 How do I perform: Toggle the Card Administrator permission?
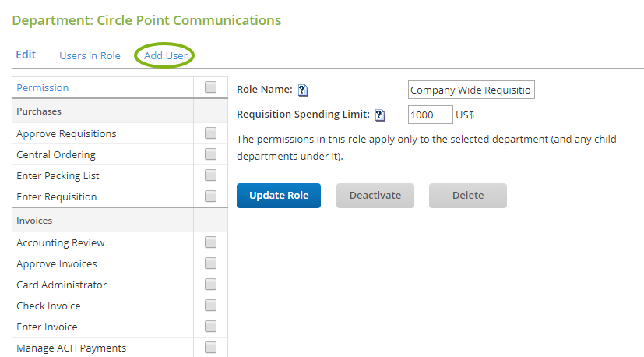(210, 285)
